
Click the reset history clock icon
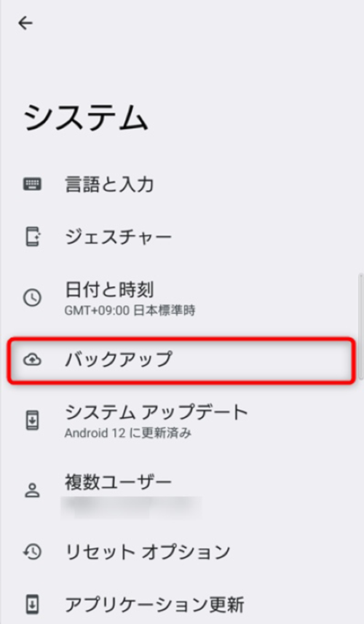tap(32, 552)
